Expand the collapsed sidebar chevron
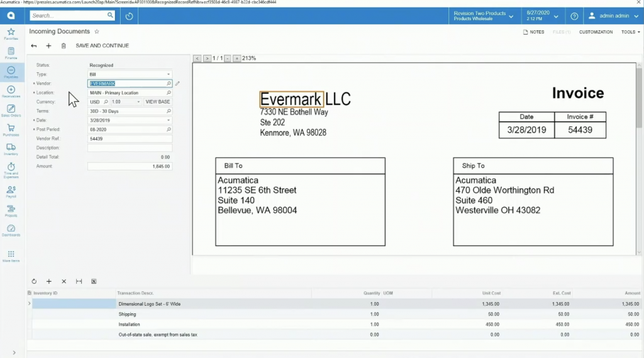The width and height of the screenshot is (644, 358). 14,353
